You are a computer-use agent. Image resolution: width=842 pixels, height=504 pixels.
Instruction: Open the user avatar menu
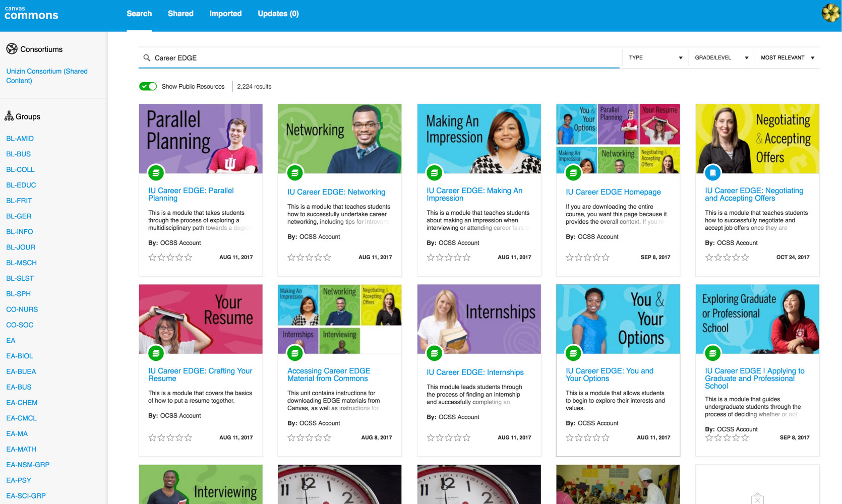click(x=830, y=13)
